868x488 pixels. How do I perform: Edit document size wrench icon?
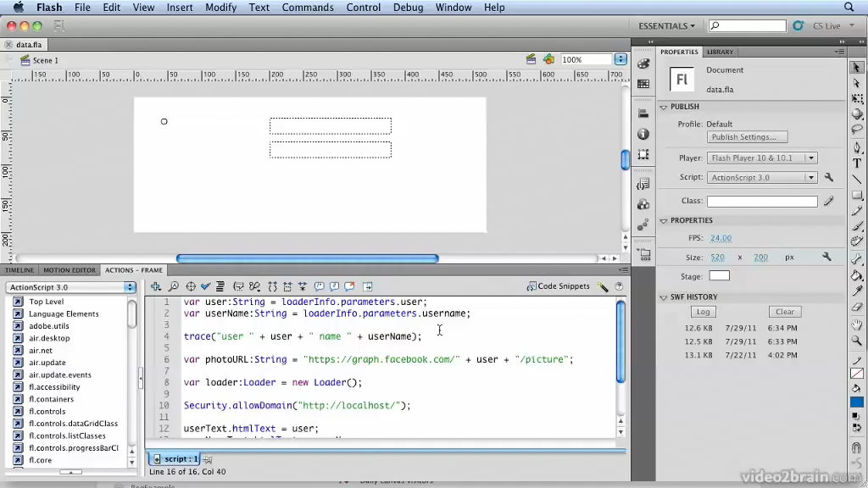tap(826, 257)
